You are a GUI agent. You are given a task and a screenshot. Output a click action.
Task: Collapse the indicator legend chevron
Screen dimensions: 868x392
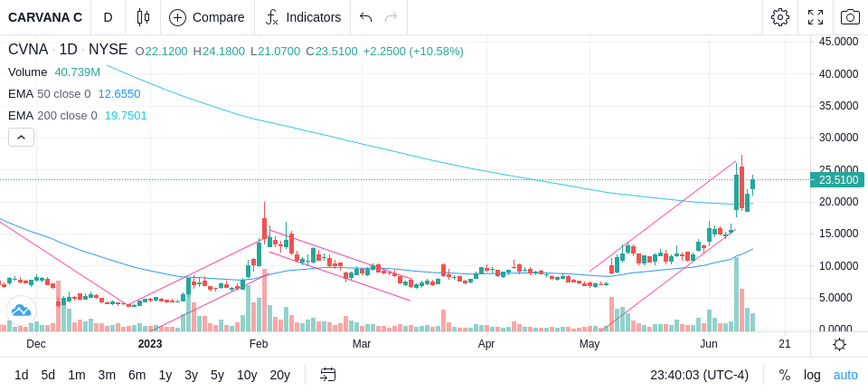[21, 137]
